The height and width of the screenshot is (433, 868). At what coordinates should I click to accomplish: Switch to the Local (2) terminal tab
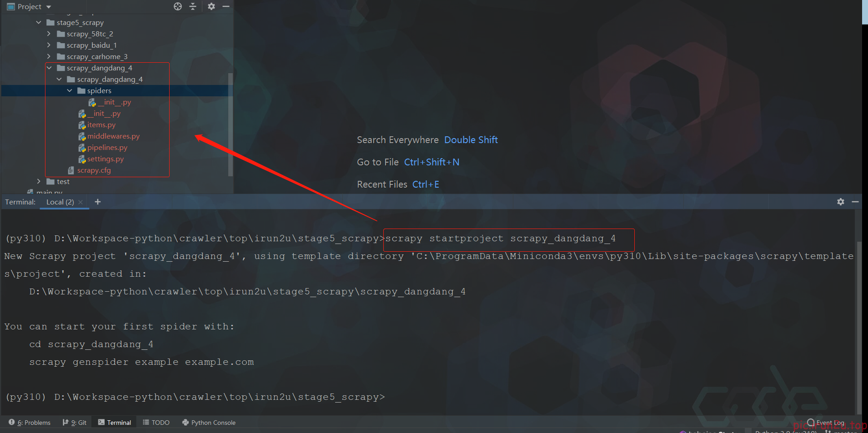(x=60, y=202)
